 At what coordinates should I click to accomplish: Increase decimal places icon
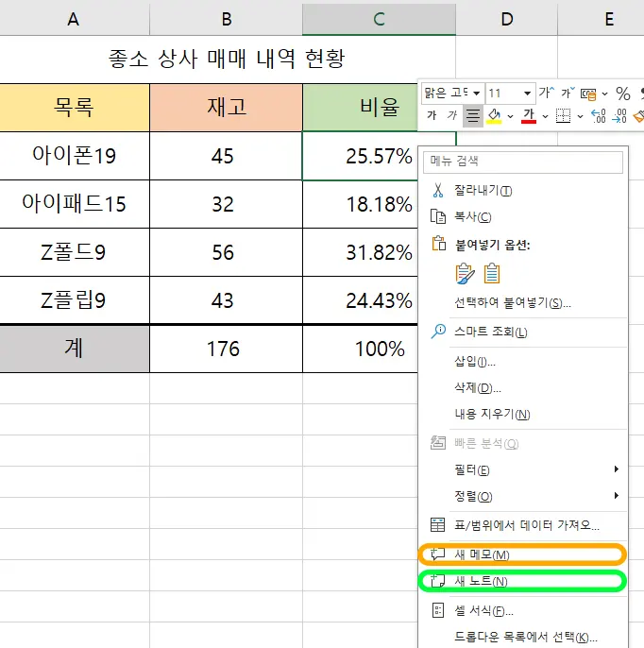[x=599, y=116]
